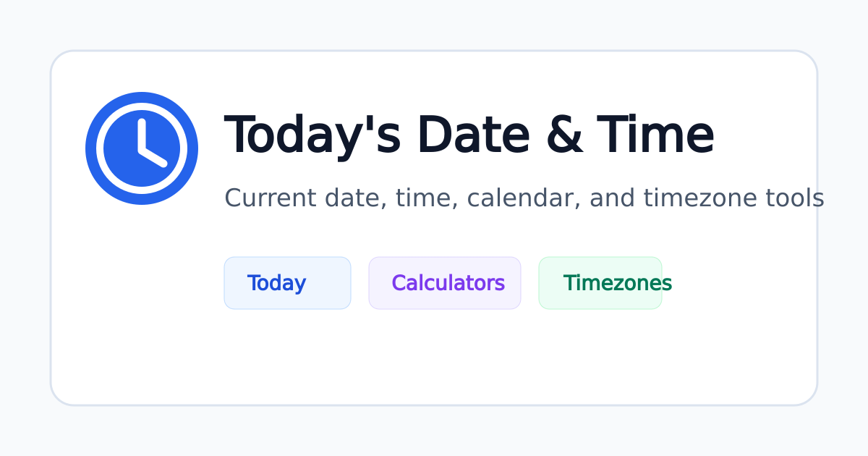The image size is (868, 456).
Task: Click the Calculators label text
Action: [448, 283]
